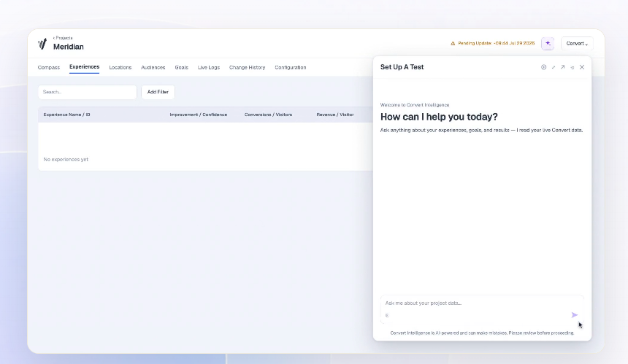Click the Convert logo icon
This screenshot has width=628, height=364.
click(42, 44)
